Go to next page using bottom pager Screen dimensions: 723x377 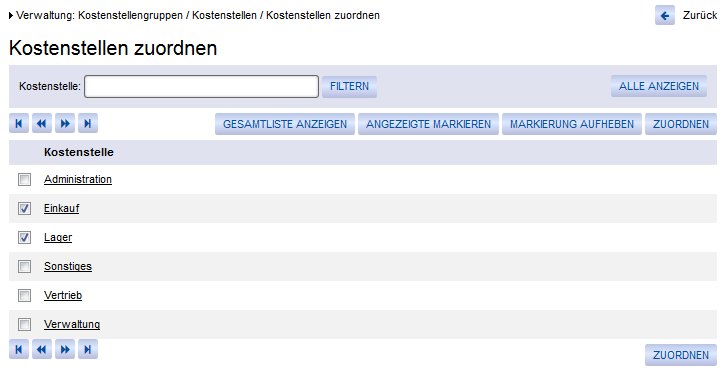(65, 349)
